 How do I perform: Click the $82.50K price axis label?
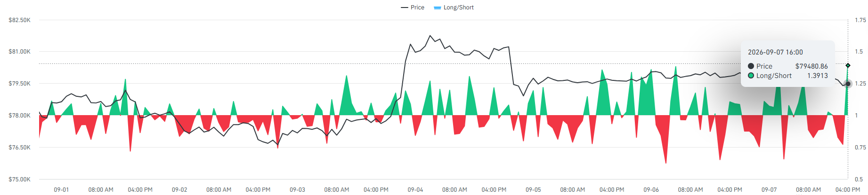(19, 20)
